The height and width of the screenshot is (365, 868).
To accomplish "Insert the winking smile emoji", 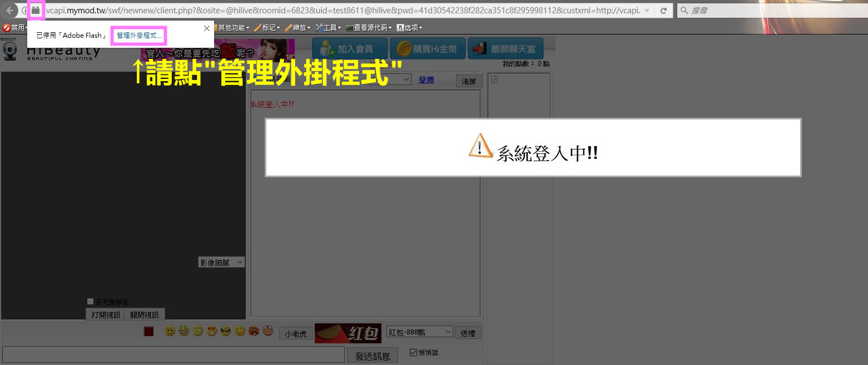I will [240, 332].
